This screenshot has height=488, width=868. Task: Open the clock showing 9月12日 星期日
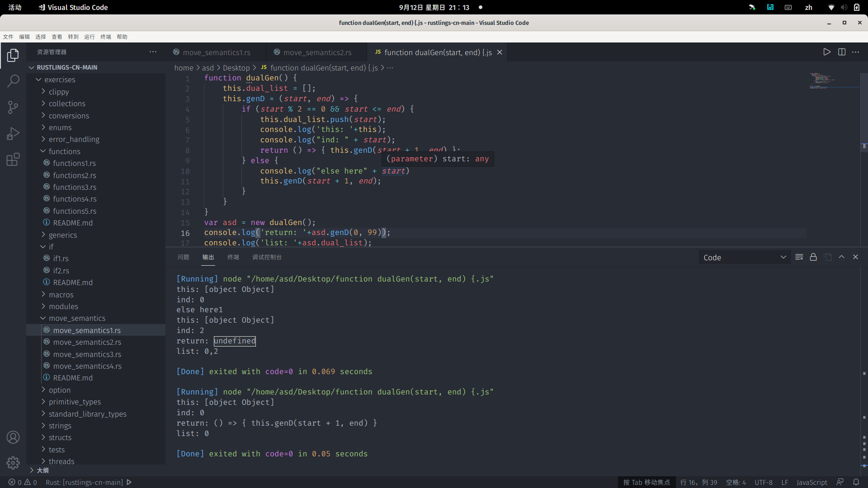click(434, 7)
